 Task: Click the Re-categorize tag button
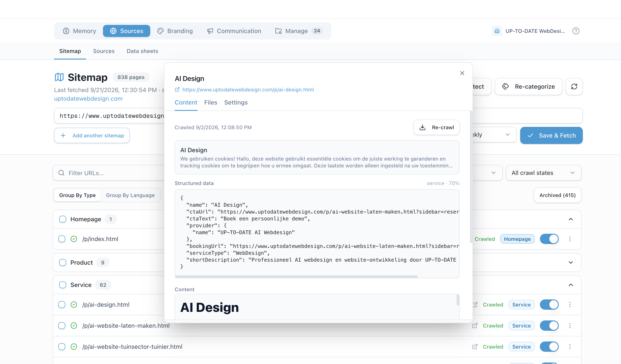pyautogui.click(x=528, y=86)
